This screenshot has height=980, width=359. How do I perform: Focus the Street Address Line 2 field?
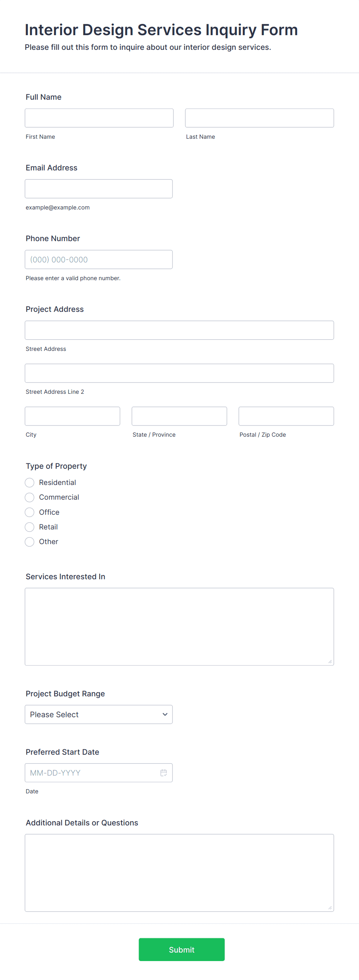pos(179,373)
